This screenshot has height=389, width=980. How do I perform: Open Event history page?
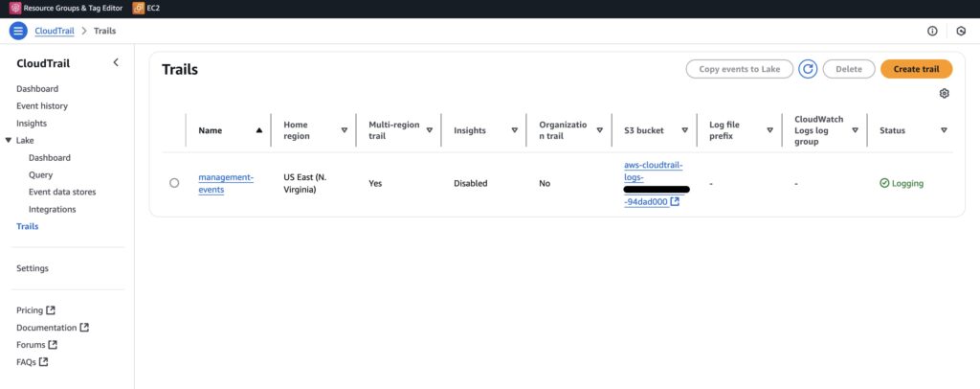(42, 106)
